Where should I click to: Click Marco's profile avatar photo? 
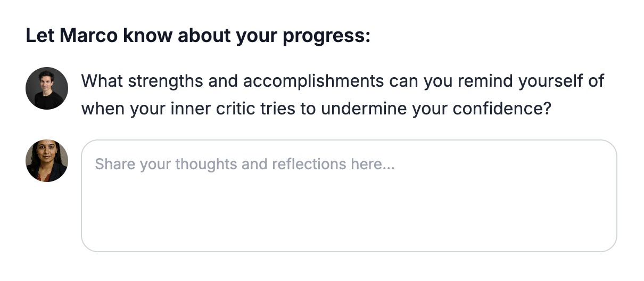[x=47, y=88]
